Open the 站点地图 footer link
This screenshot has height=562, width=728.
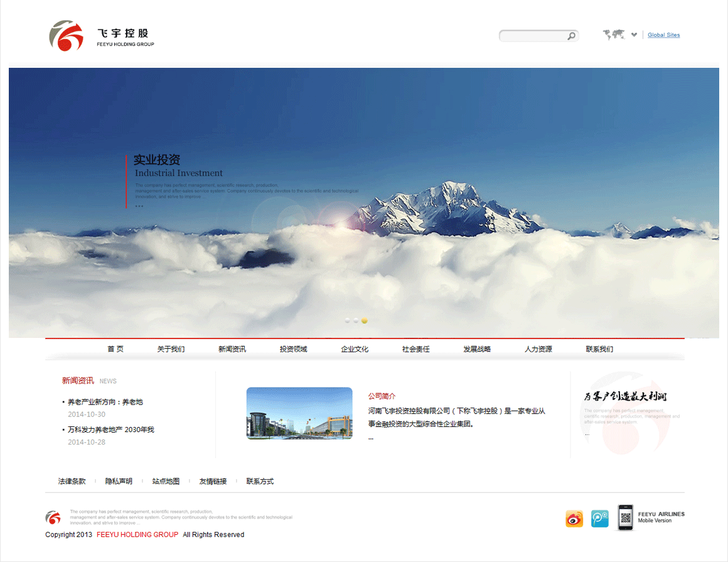pyautogui.click(x=166, y=482)
